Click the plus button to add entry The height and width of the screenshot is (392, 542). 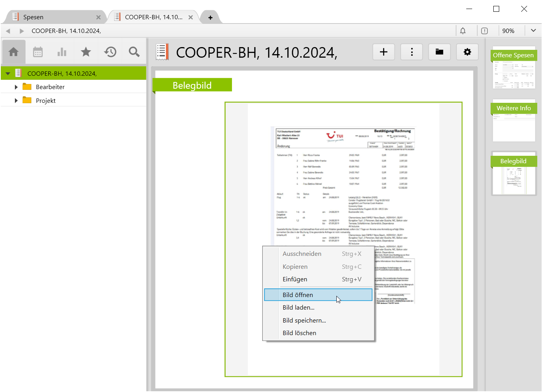pos(383,52)
